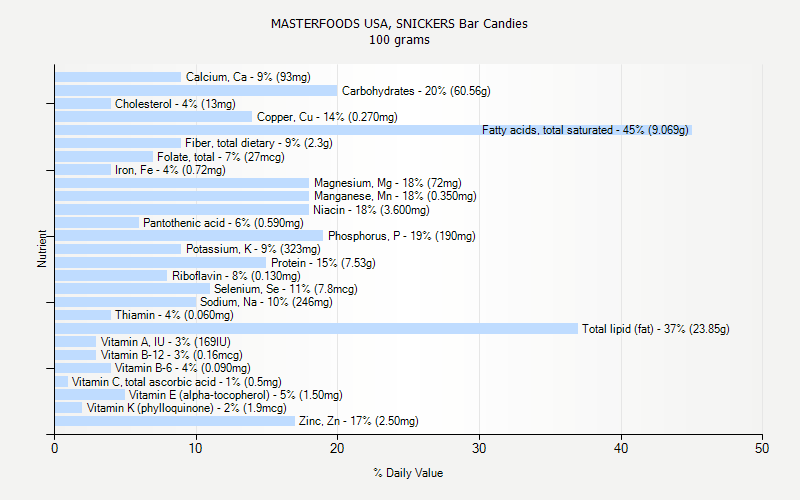Image resolution: width=800 pixels, height=500 pixels.
Task: Click the x-axis tick label 0
Action: 55,448
